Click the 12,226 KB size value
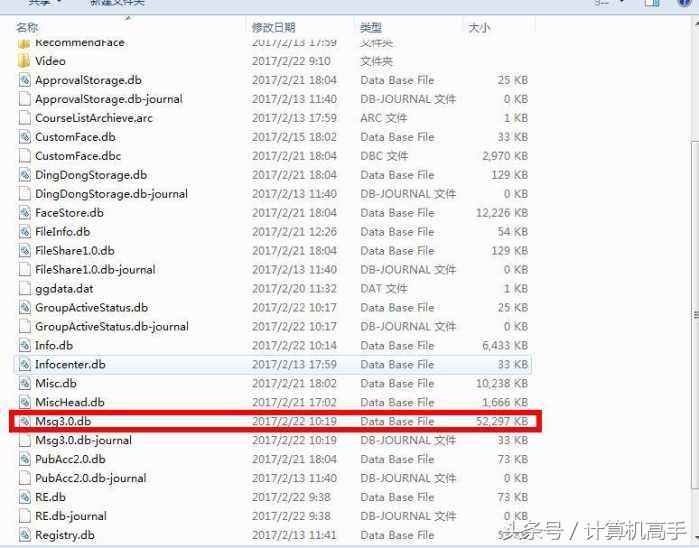This screenshot has height=548, width=699. [502, 213]
